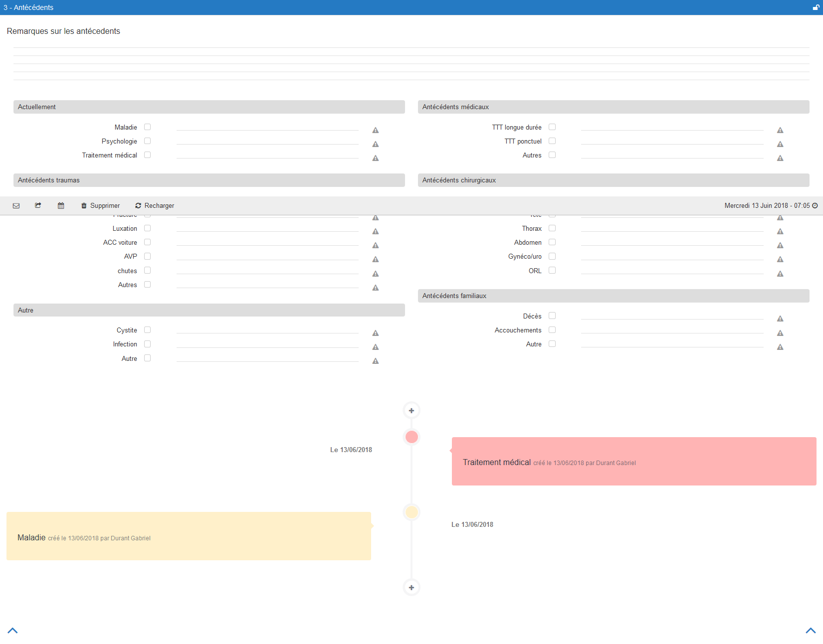The height and width of the screenshot is (644, 823).
Task: Click the bottom plus button on timeline
Action: coord(411,588)
